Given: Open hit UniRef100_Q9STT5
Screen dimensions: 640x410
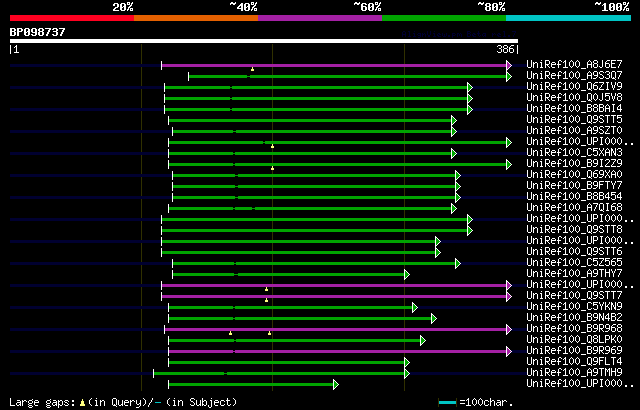Looking at the screenshot, I should [574, 120].
